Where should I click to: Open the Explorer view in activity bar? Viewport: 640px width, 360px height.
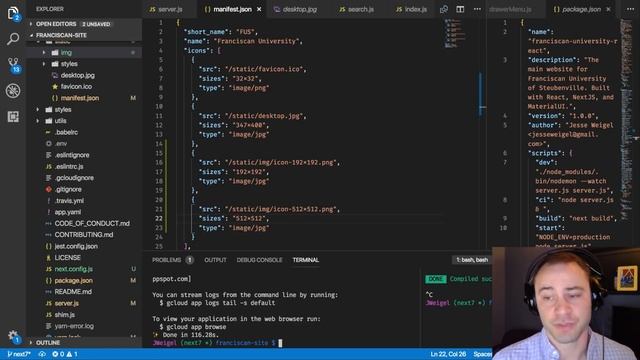pyautogui.click(x=13, y=13)
